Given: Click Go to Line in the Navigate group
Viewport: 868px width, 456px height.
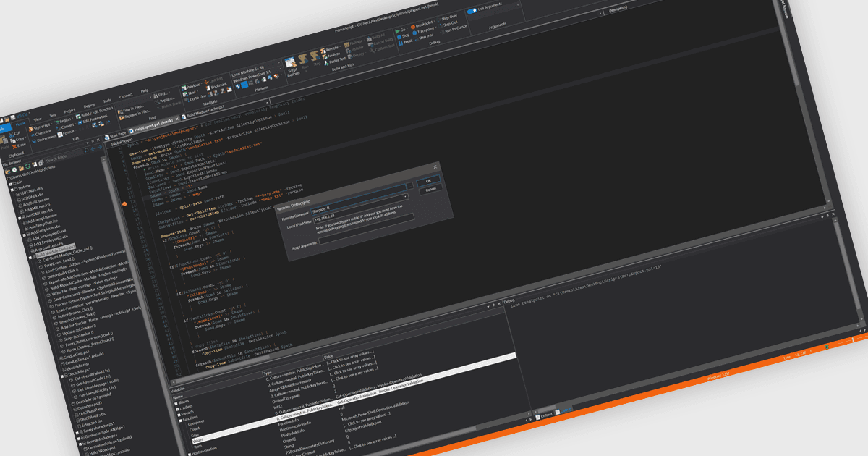Looking at the screenshot, I should 195,98.
